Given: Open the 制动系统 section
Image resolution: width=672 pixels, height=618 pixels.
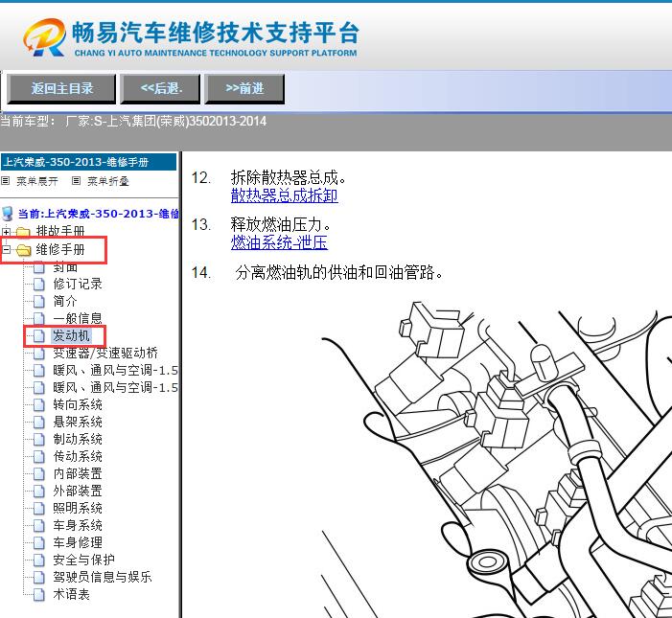Looking at the screenshot, I should 78,439.
